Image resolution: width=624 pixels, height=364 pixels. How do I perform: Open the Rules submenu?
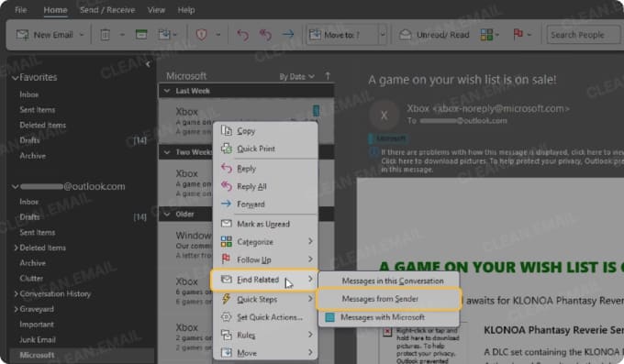tap(265, 335)
